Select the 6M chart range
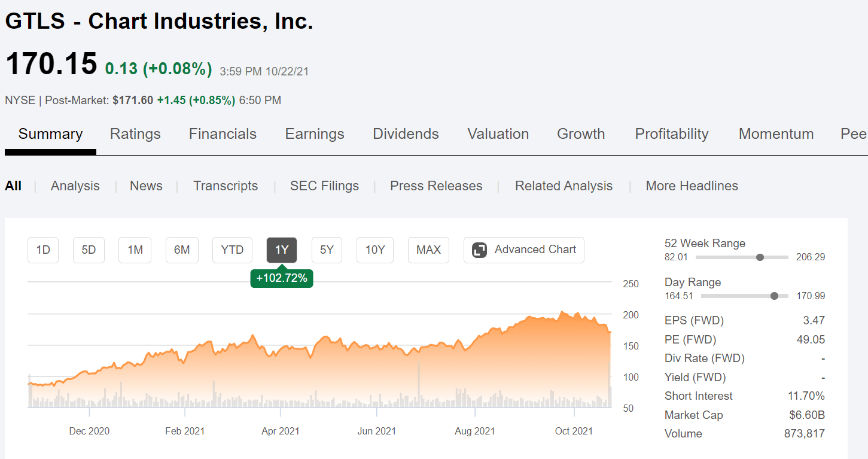 pyautogui.click(x=182, y=250)
